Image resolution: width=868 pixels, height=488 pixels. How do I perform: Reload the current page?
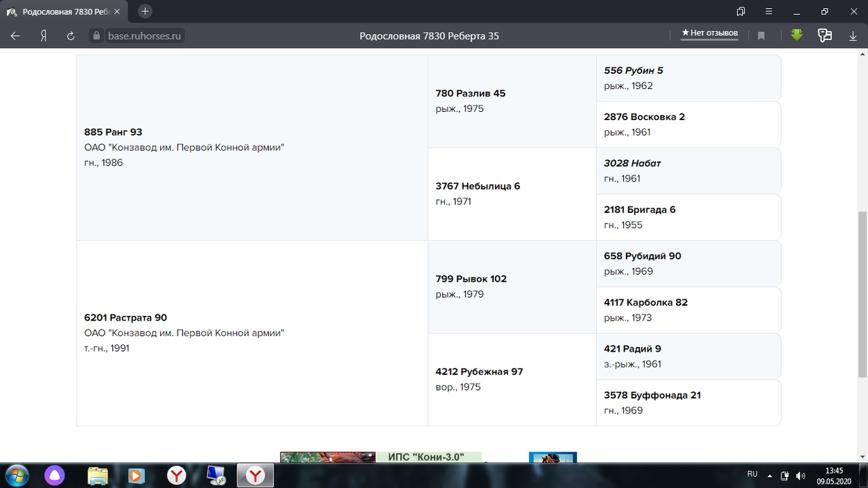pos(71,36)
